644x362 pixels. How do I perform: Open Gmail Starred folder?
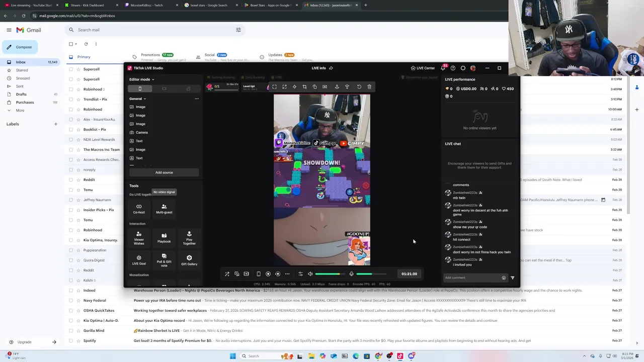click(22, 70)
